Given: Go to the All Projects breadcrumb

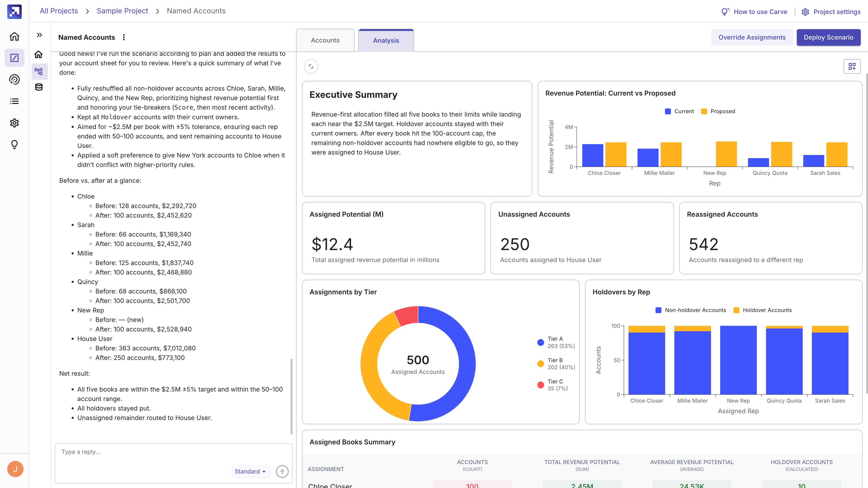Looking at the screenshot, I should click(59, 11).
